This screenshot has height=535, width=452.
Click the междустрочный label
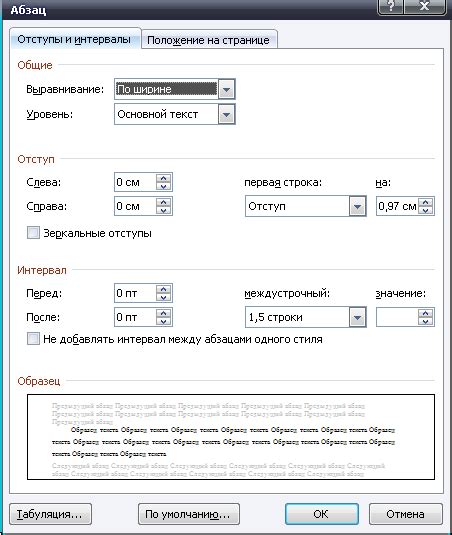(287, 293)
